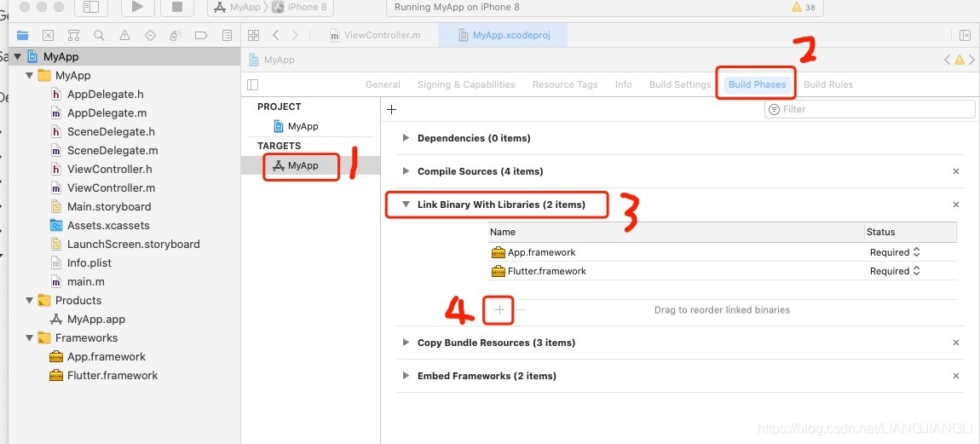Expand the Dependencies section
This screenshot has width=980, height=444.
point(406,137)
